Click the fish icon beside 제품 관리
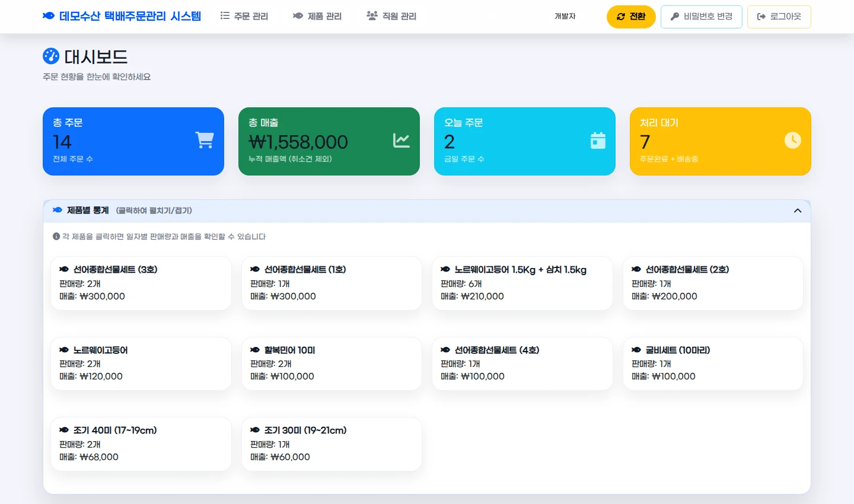Viewport: 854px width, 504px height. [298, 16]
